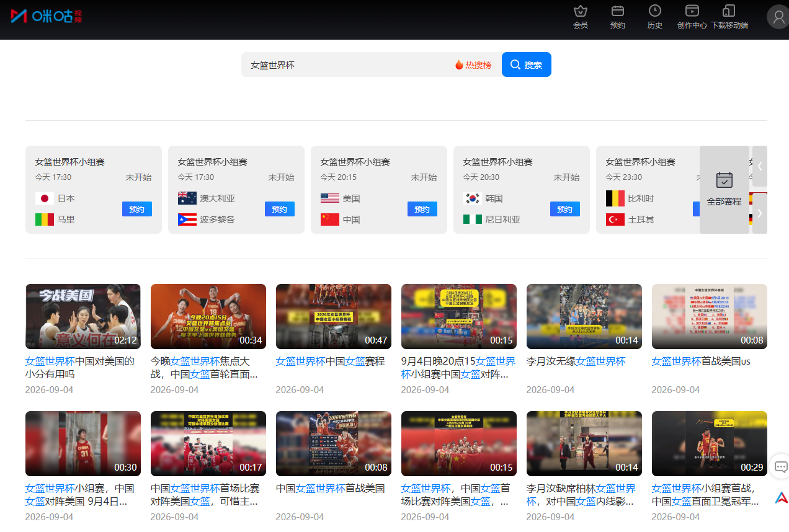The height and width of the screenshot is (532, 789).
Task: Click the Belgium flag icon
Action: [615, 198]
